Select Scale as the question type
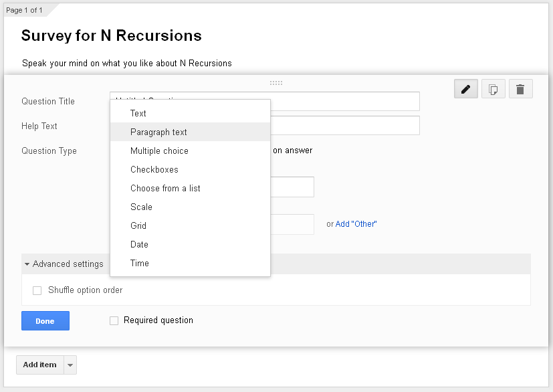 tap(141, 207)
